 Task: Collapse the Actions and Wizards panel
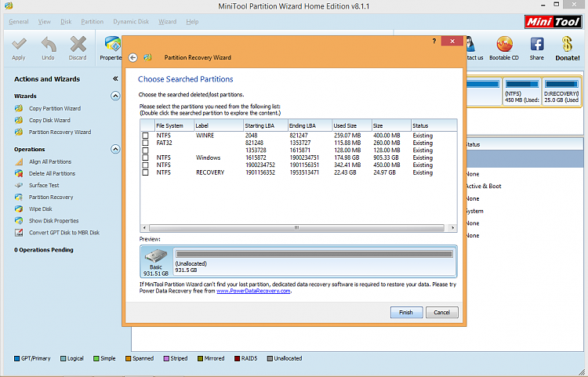point(115,78)
